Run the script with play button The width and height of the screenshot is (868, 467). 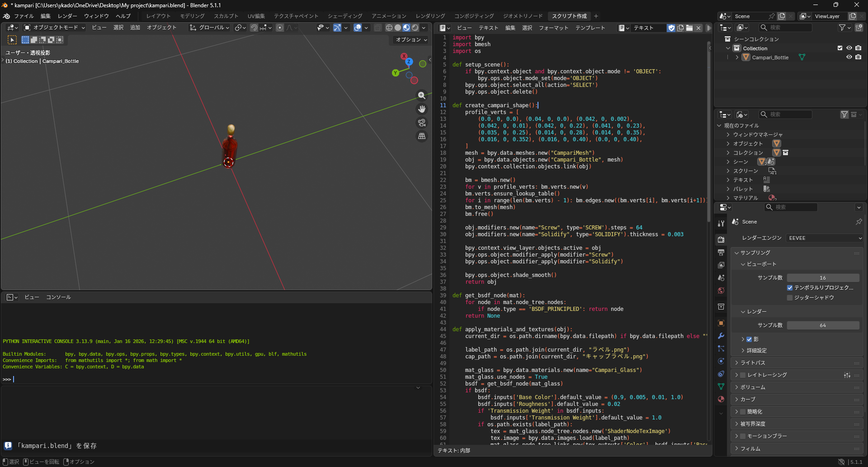coord(709,28)
